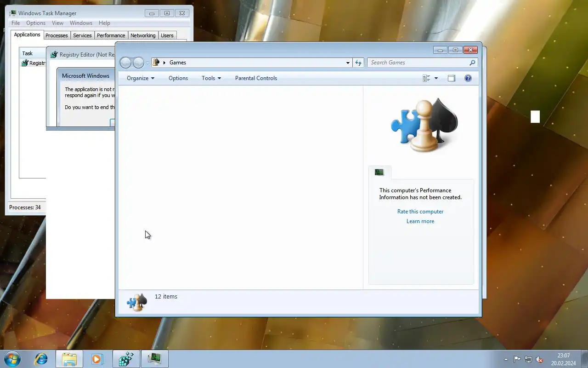The height and width of the screenshot is (368, 588).
Task: Click the muted volume tray icon
Action: [540, 359]
